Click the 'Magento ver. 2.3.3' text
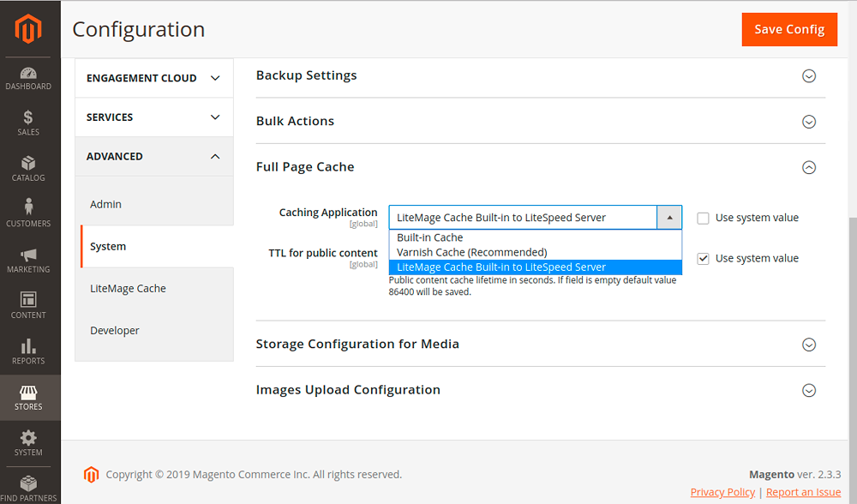The width and height of the screenshot is (857, 504). tap(794, 475)
